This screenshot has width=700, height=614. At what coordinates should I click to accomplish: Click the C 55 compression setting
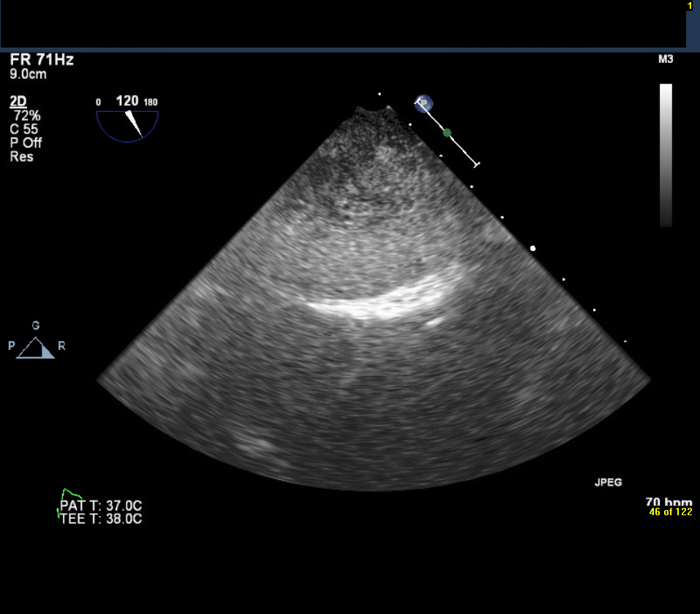[25, 130]
